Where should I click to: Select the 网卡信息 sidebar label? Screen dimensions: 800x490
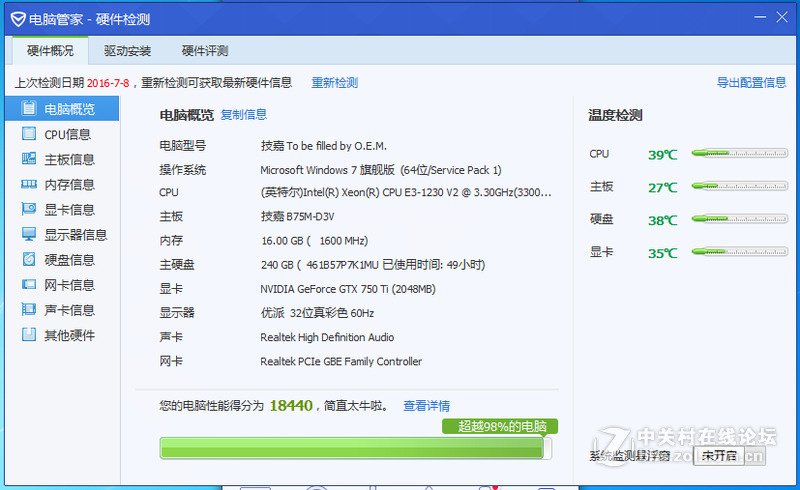pos(69,285)
